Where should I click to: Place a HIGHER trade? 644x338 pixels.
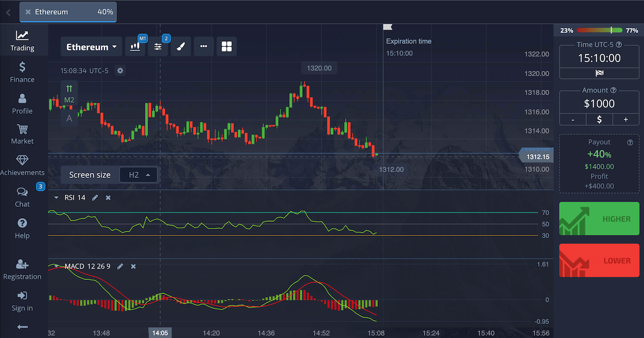(x=599, y=219)
